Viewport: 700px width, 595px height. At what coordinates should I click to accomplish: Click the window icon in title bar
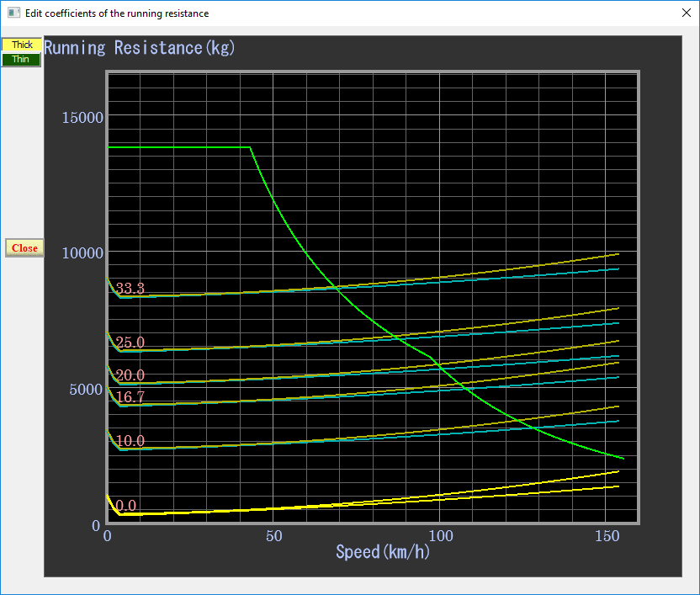pos(13,13)
